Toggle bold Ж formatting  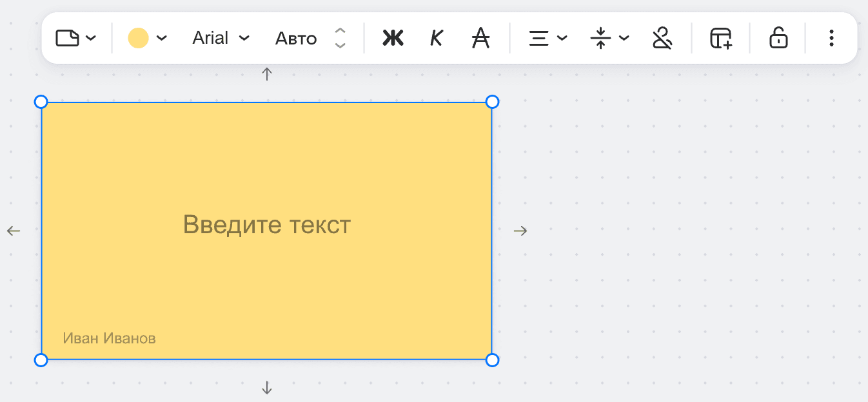tap(393, 38)
